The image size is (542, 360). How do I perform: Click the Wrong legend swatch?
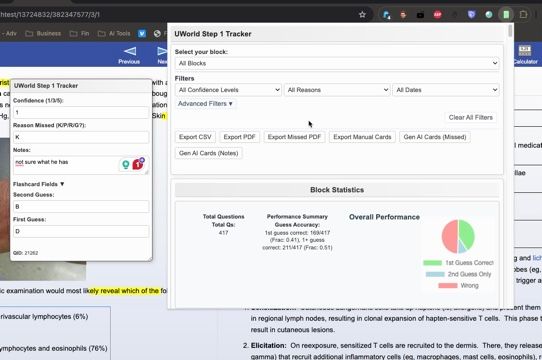(x=448, y=286)
